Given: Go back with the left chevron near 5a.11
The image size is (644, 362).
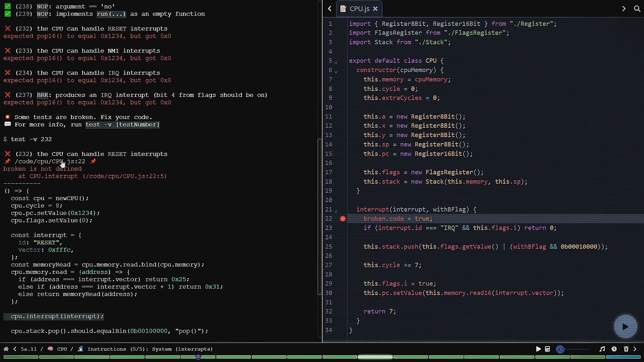Looking at the screenshot, I should pyautogui.click(x=15, y=349).
